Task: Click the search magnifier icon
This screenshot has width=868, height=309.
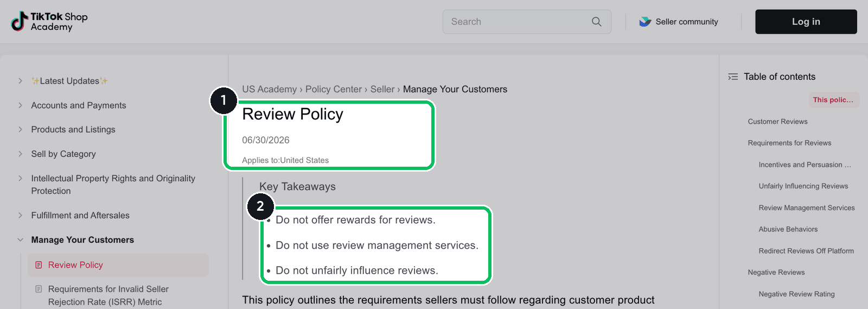Action: 596,22
